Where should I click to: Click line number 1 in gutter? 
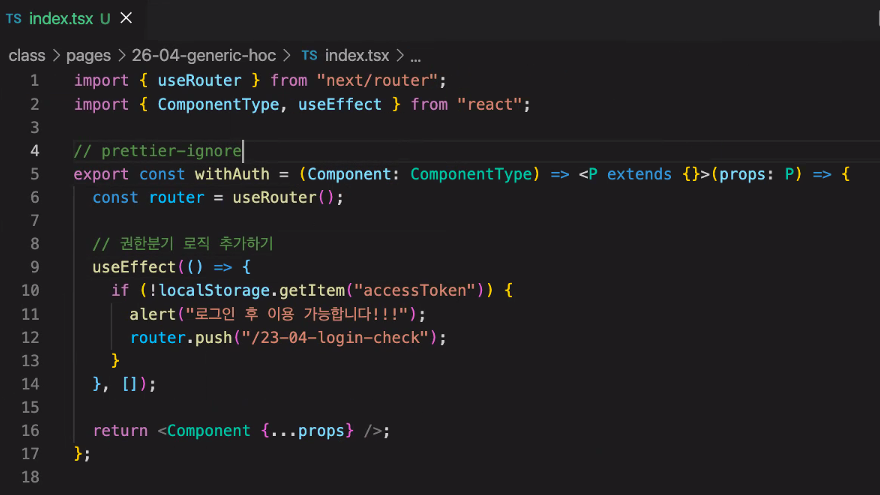pos(34,81)
